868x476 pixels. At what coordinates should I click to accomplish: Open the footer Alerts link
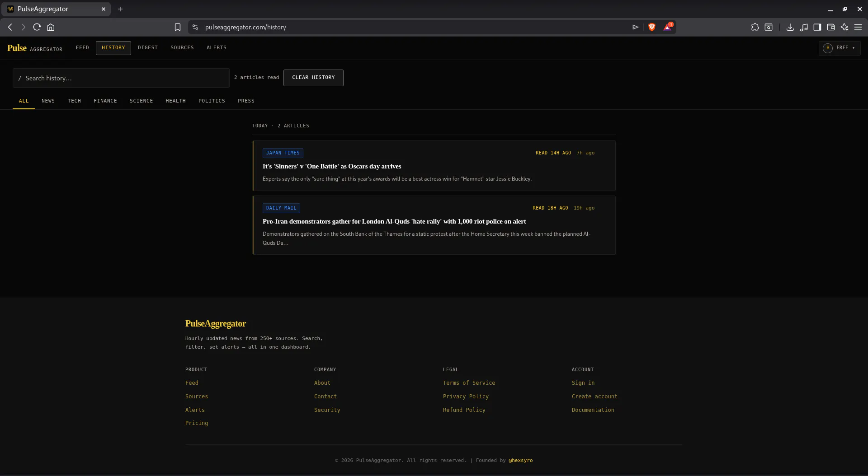[195, 410]
